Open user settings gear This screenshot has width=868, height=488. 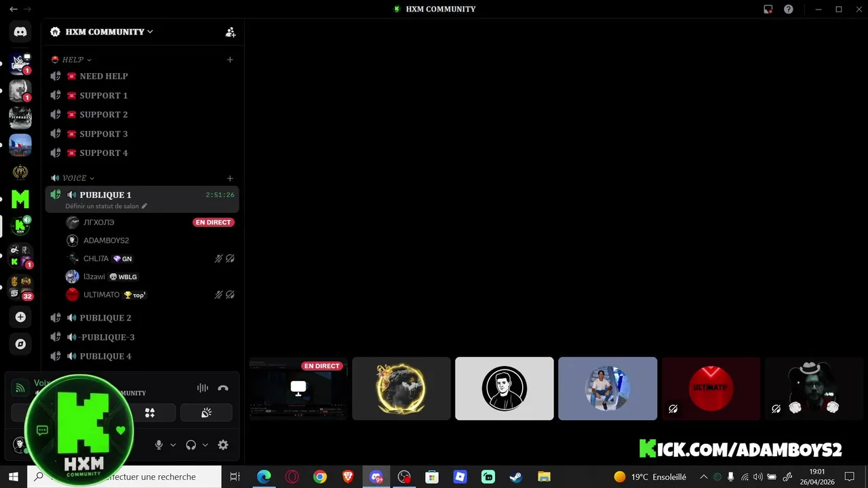(x=223, y=445)
